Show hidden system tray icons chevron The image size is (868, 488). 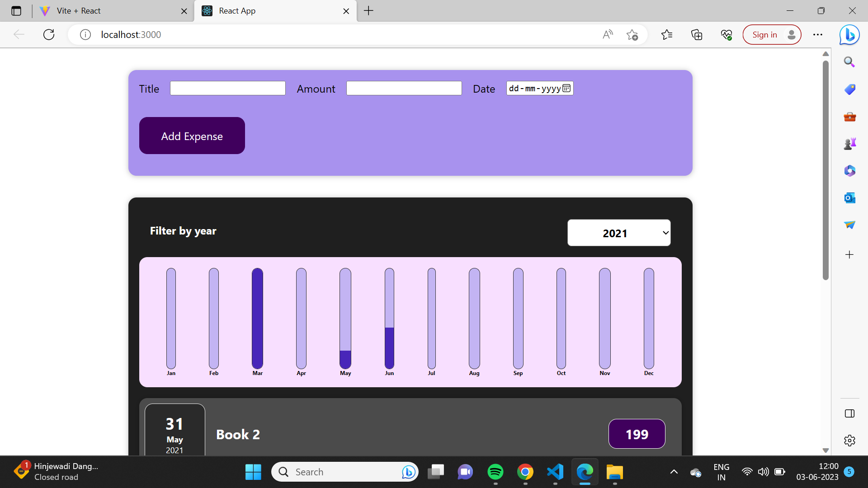coord(674,472)
